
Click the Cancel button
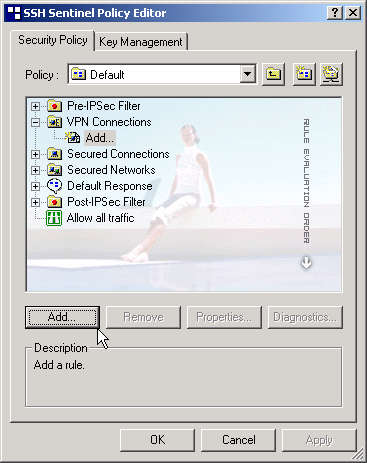coord(239,440)
